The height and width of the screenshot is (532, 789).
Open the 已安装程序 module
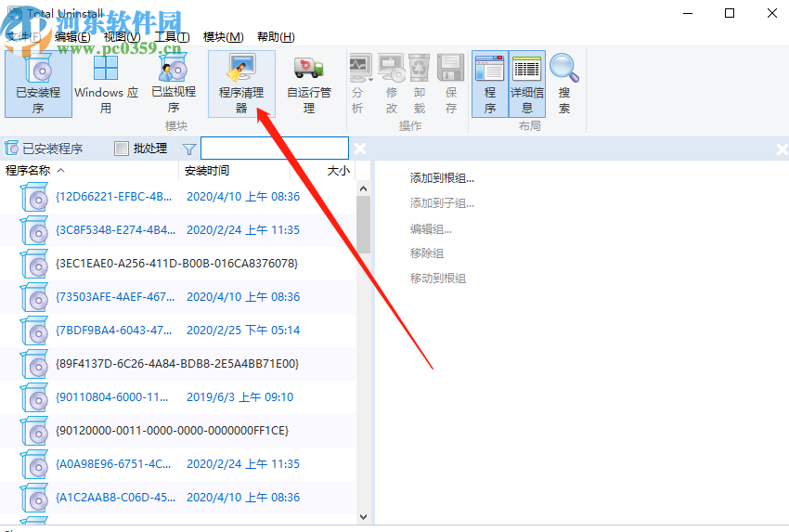(38, 84)
